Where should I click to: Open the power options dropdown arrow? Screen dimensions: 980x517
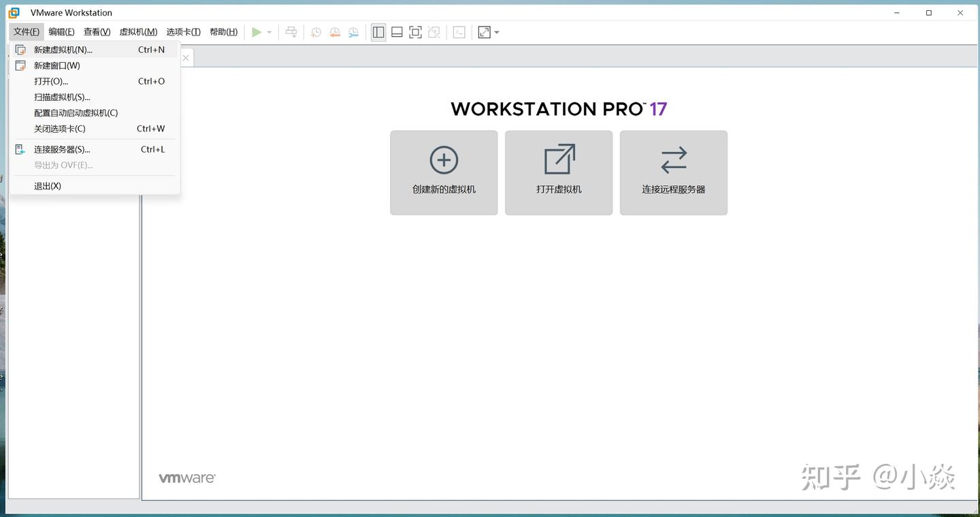click(268, 31)
